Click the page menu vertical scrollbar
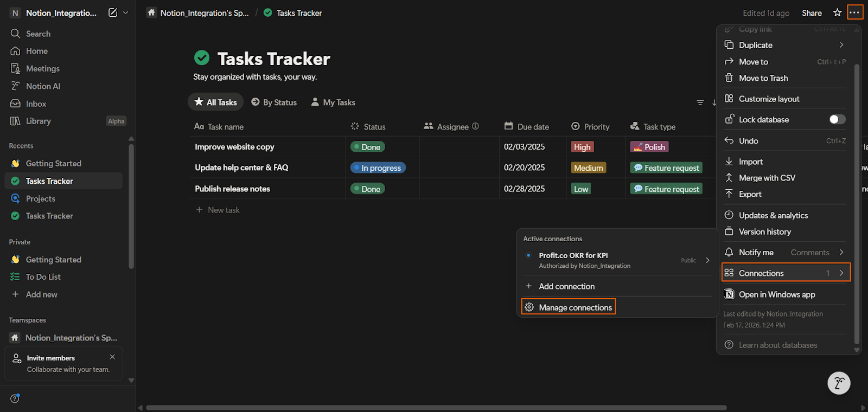 pos(857,204)
